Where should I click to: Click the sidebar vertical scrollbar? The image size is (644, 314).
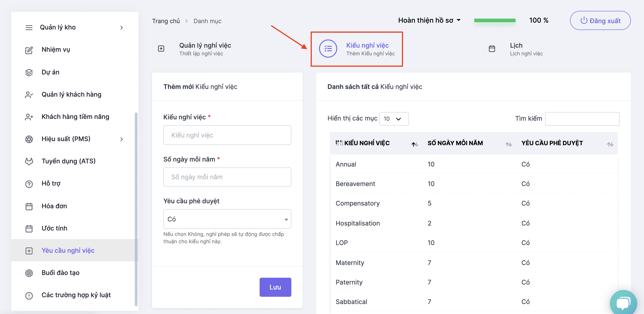136,209
